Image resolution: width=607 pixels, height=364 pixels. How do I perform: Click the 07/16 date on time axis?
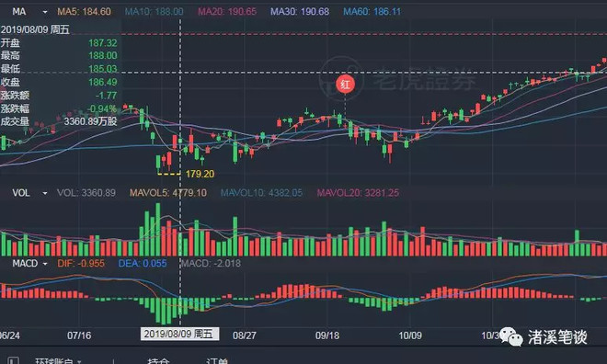point(79,336)
